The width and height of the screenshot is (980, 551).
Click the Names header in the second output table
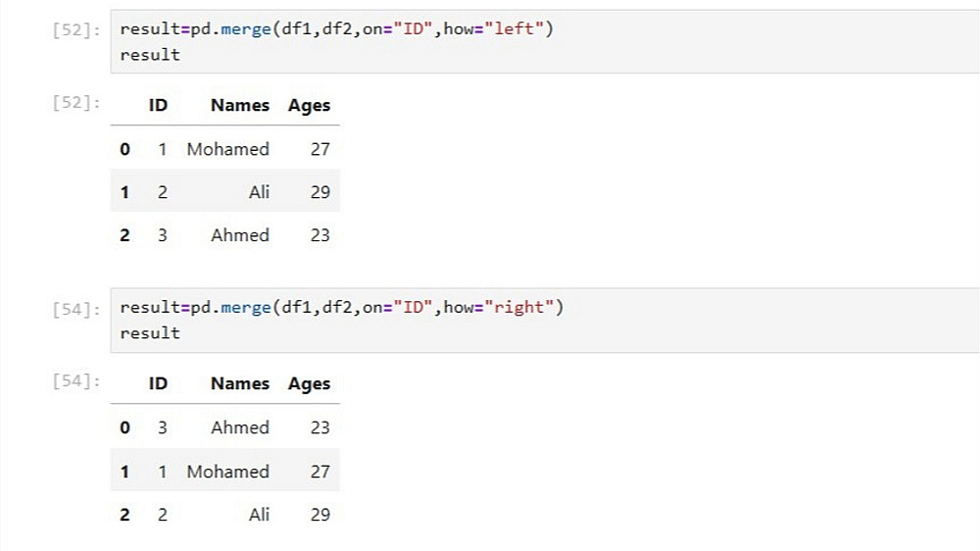pos(239,384)
